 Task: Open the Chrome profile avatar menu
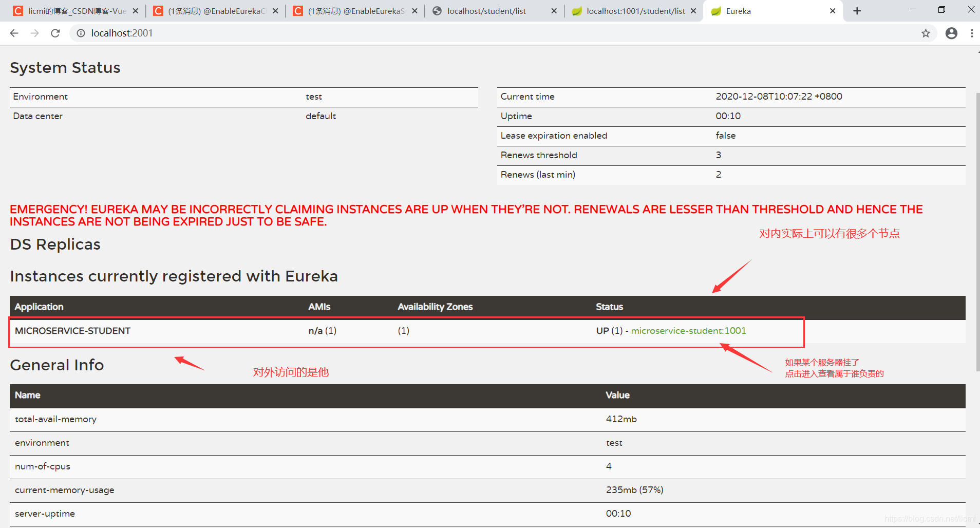pos(951,33)
